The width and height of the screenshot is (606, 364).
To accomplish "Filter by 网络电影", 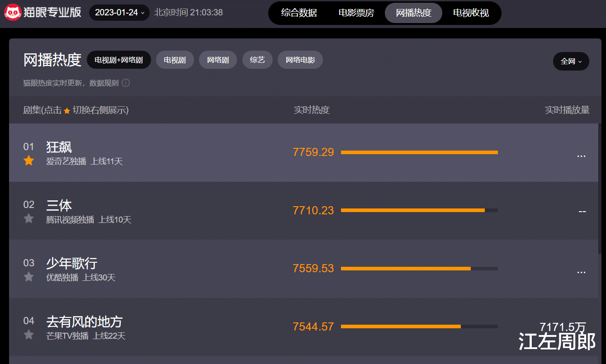I will (x=300, y=60).
